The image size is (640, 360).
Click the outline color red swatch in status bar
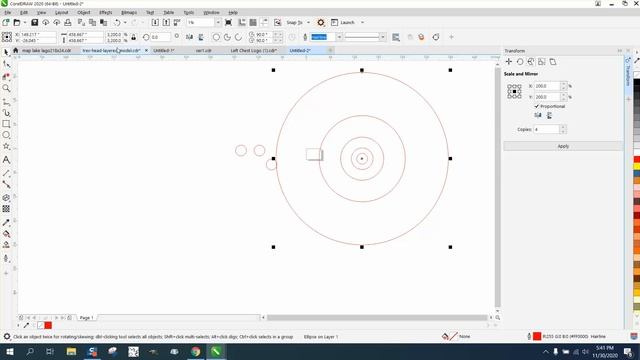tap(537, 336)
